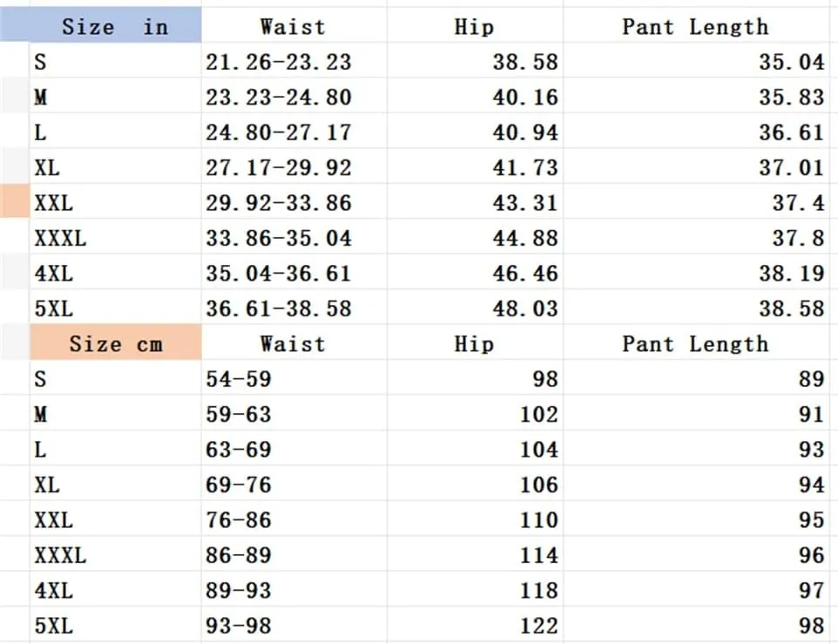Click waist cell 21.26-23.23 for size S
This screenshot has width=838, height=644.
294,60
